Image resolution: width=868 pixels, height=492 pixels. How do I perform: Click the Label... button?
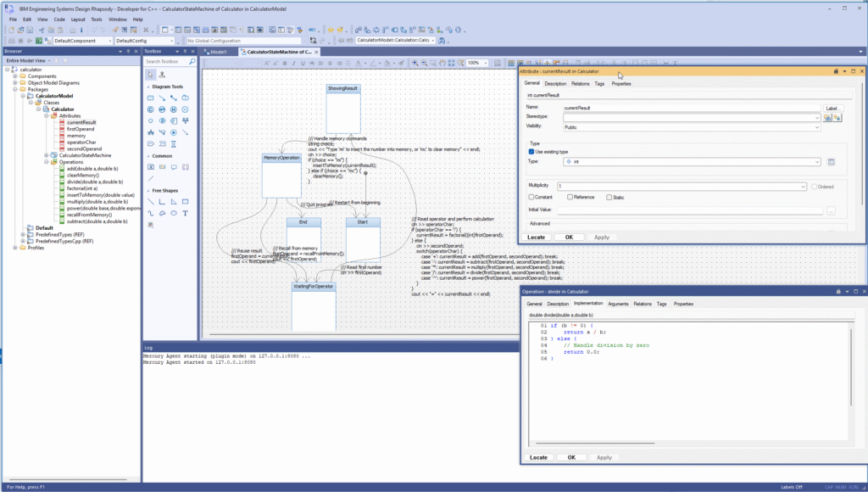pyautogui.click(x=832, y=108)
